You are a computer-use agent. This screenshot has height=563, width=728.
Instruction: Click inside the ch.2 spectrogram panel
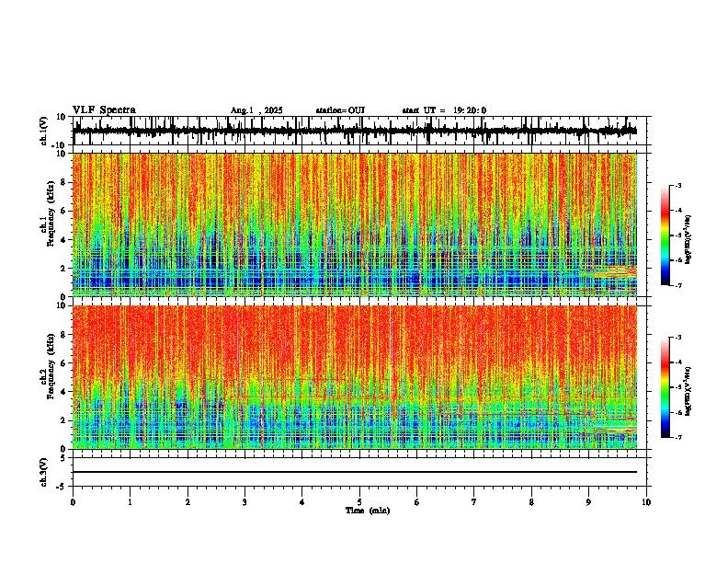pos(354,377)
